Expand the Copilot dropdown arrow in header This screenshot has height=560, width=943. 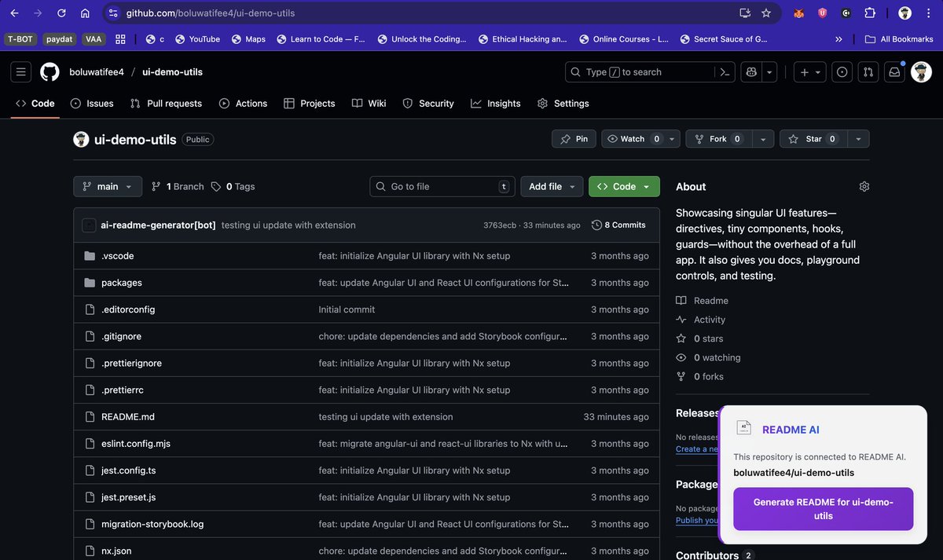pos(770,71)
